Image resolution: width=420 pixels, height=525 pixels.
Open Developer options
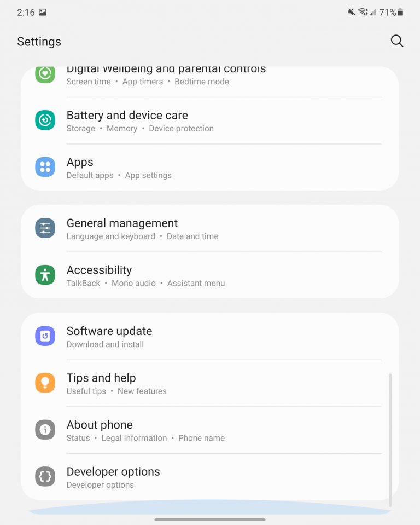click(x=209, y=477)
